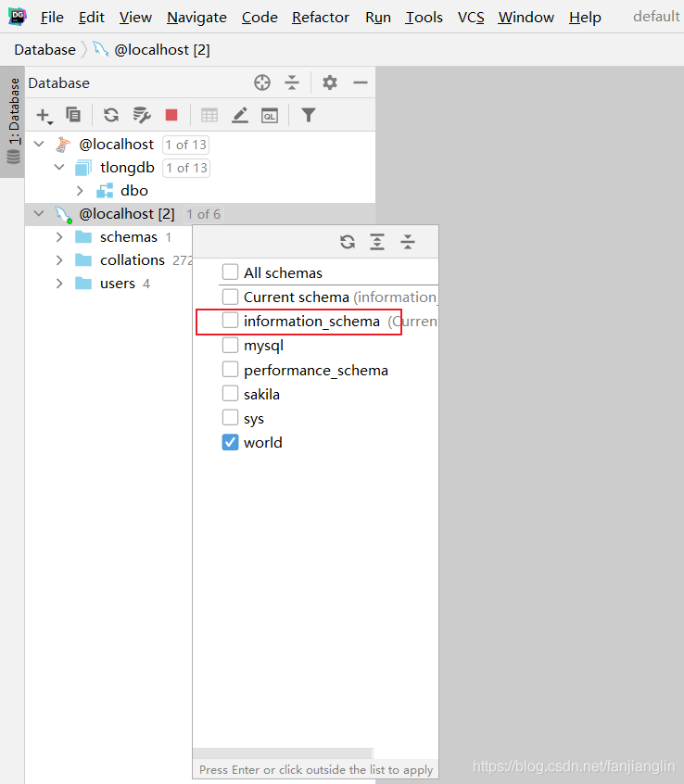The height and width of the screenshot is (784, 684).
Task: Select the 'sakila' schema label
Action: (261, 395)
